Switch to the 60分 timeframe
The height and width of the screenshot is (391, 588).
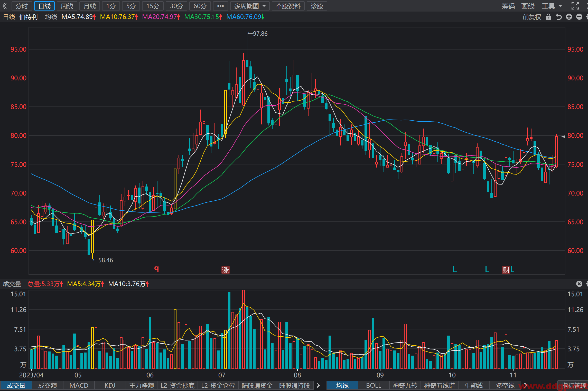pos(200,6)
